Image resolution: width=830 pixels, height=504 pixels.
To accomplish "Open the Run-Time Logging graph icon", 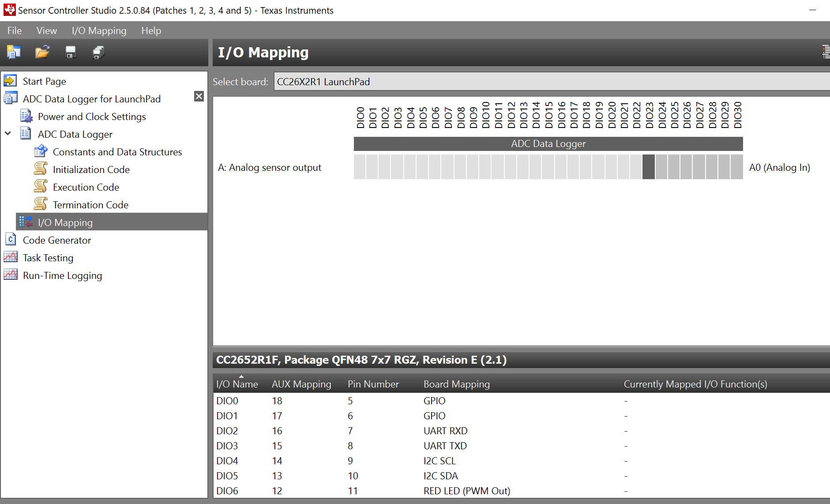I will (11, 275).
